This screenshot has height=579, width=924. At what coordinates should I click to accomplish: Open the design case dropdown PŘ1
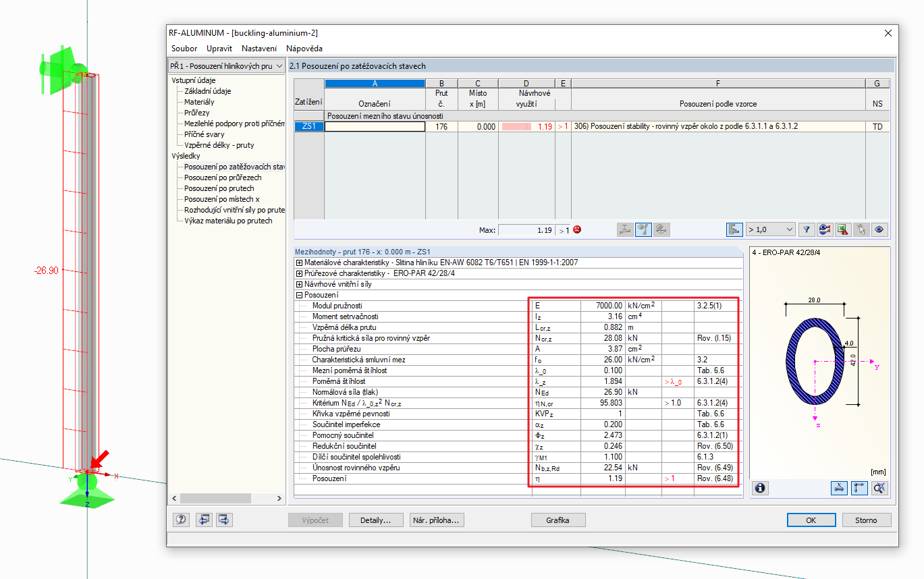click(226, 66)
